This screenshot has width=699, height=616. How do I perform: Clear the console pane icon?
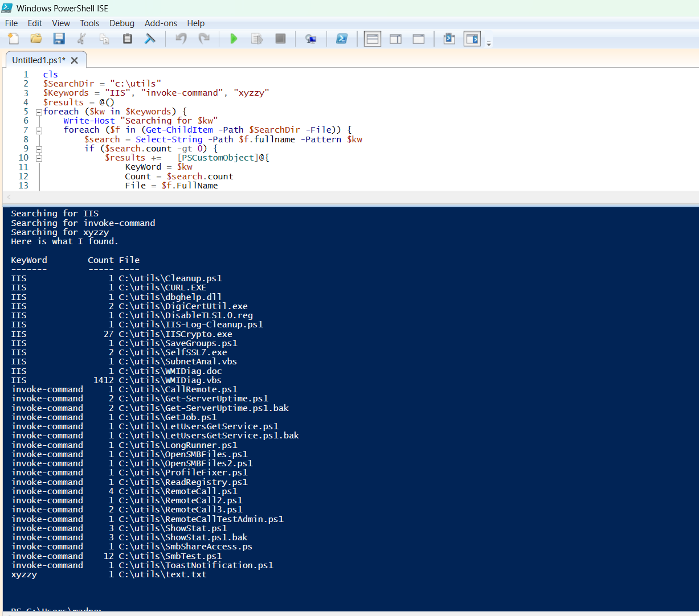pos(150,39)
